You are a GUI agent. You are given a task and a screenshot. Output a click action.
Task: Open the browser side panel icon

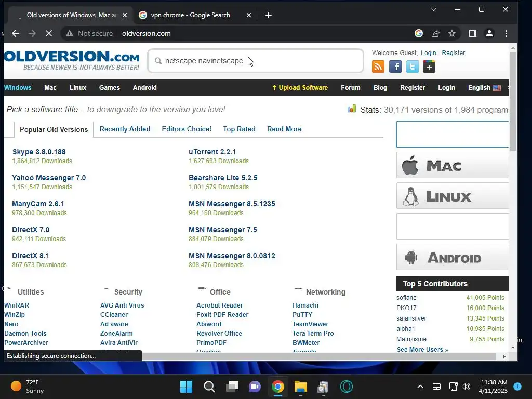[x=473, y=33]
